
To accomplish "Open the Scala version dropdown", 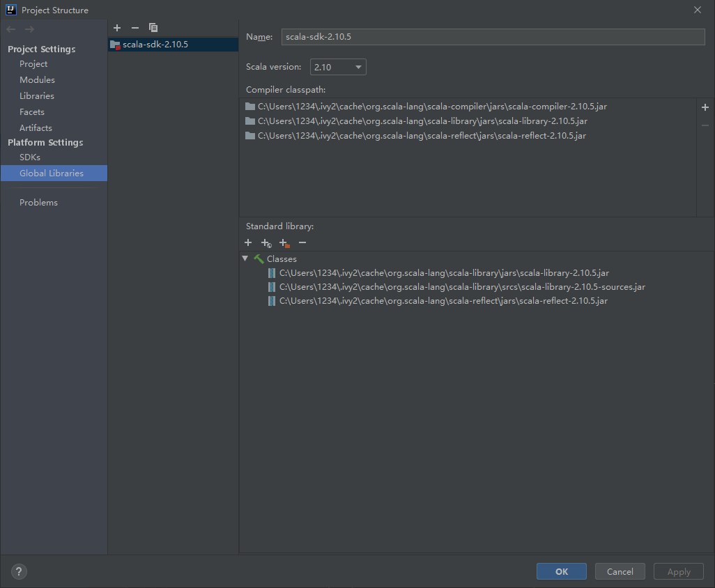I will click(338, 67).
